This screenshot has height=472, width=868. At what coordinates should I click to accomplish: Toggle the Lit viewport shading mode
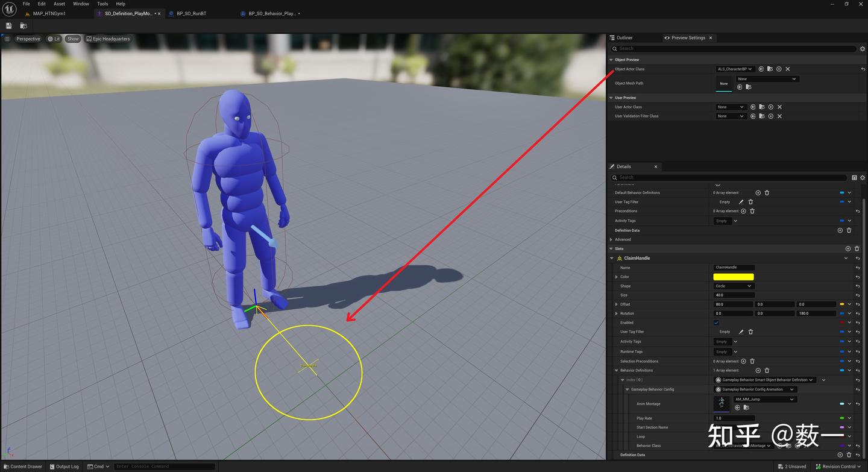coord(54,39)
